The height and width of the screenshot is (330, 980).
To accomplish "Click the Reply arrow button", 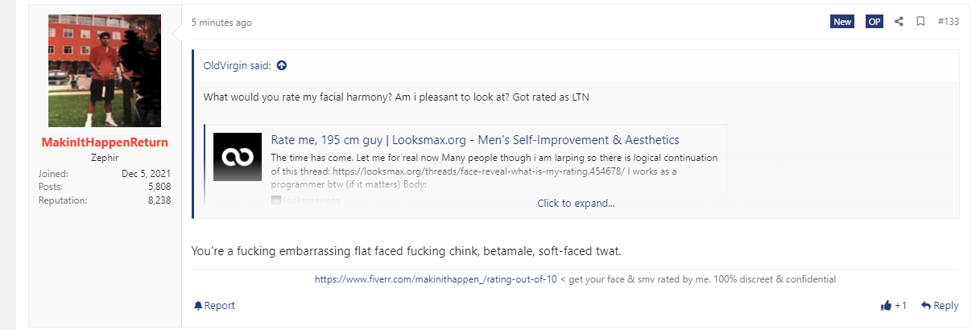I will click(x=940, y=306).
